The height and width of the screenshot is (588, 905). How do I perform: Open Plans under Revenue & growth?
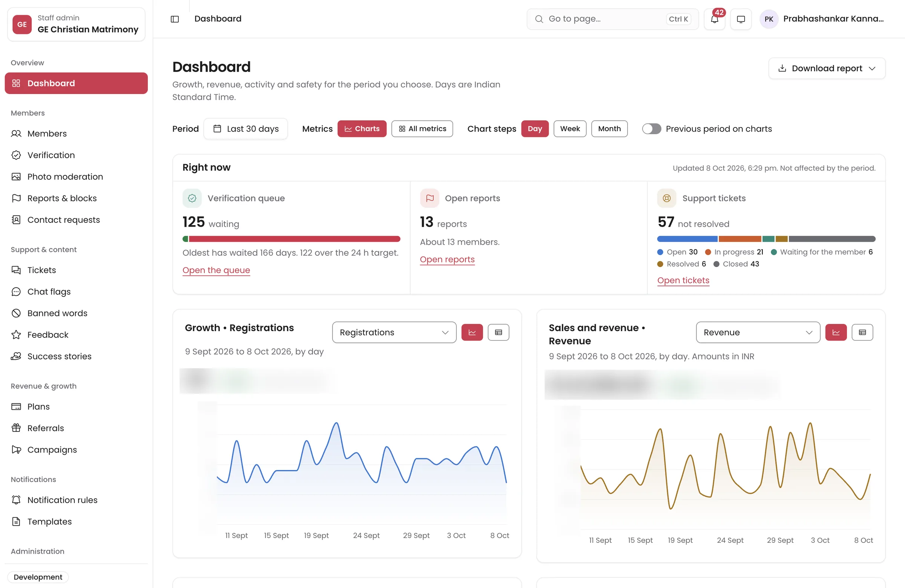tap(76, 407)
